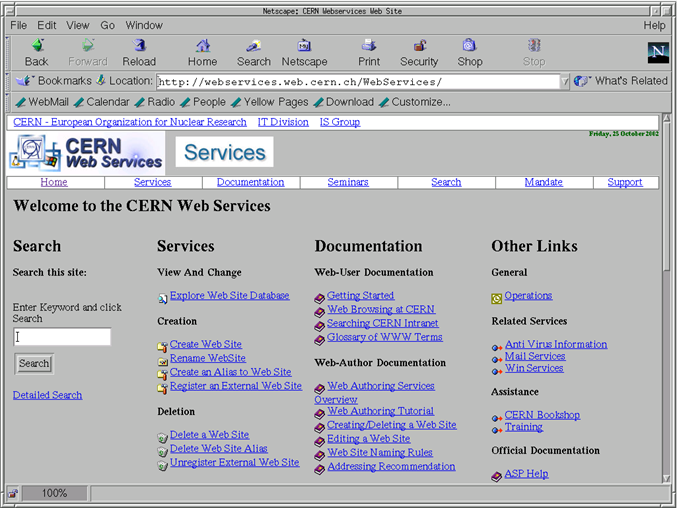Select the Mandate navigation tab
Screen dimensions: 677x508
pyautogui.click(x=544, y=182)
